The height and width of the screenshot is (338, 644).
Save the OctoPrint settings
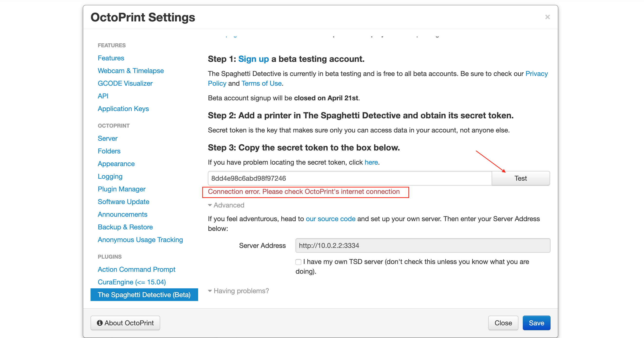[x=536, y=323]
